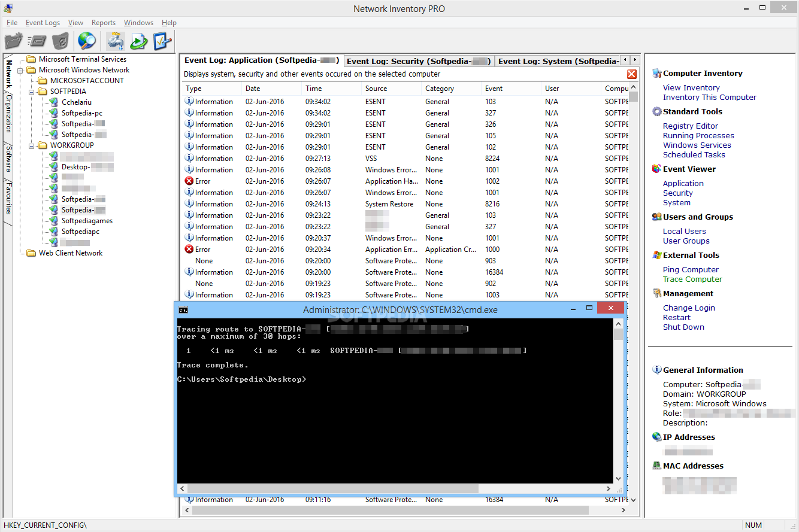Click the System Restore source cell
The image size is (799, 532).
(x=389, y=204)
